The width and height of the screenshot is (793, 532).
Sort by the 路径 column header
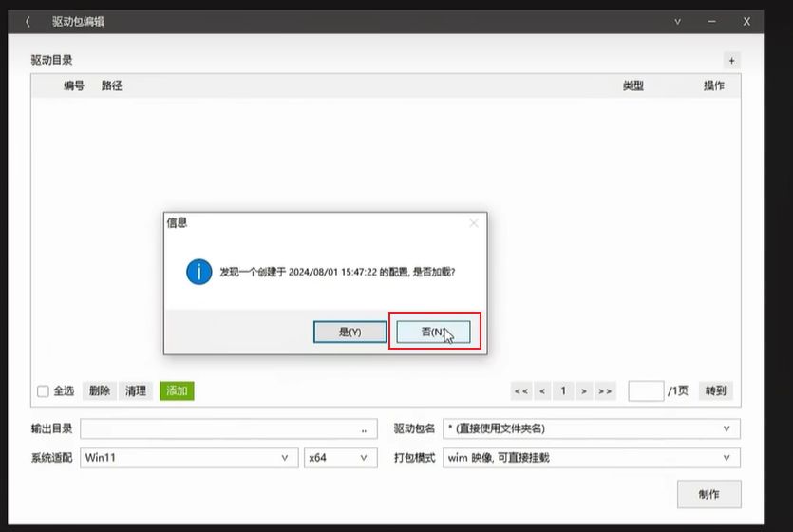click(111, 85)
